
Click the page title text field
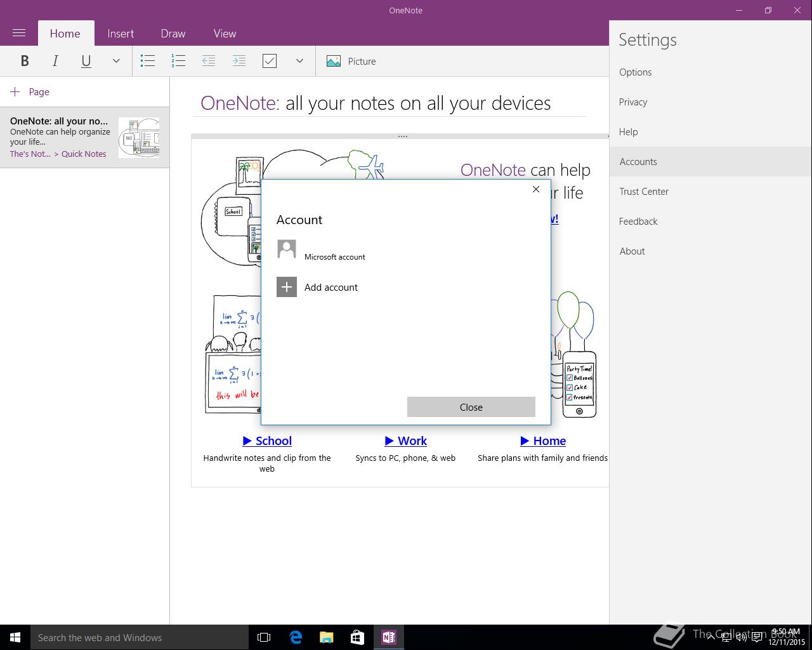[390, 103]
